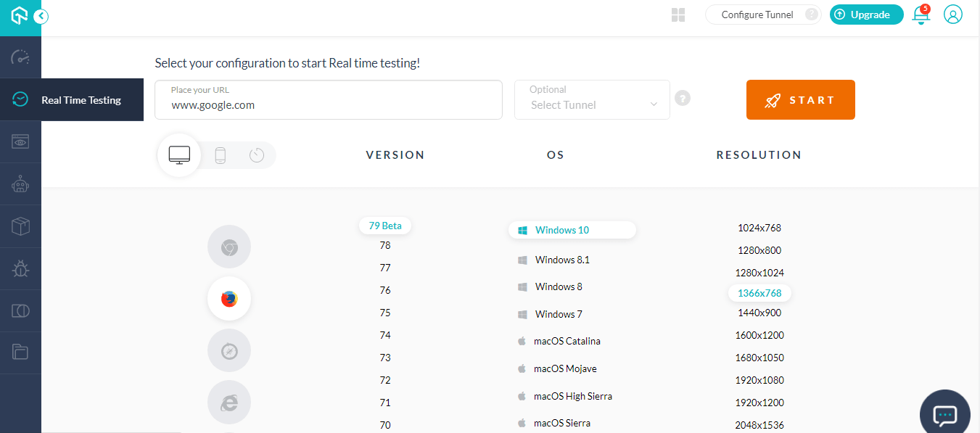Open the apps grid menu
This screenshot has height=433, width=980.
pyautogui.click(x=678, y=15)
